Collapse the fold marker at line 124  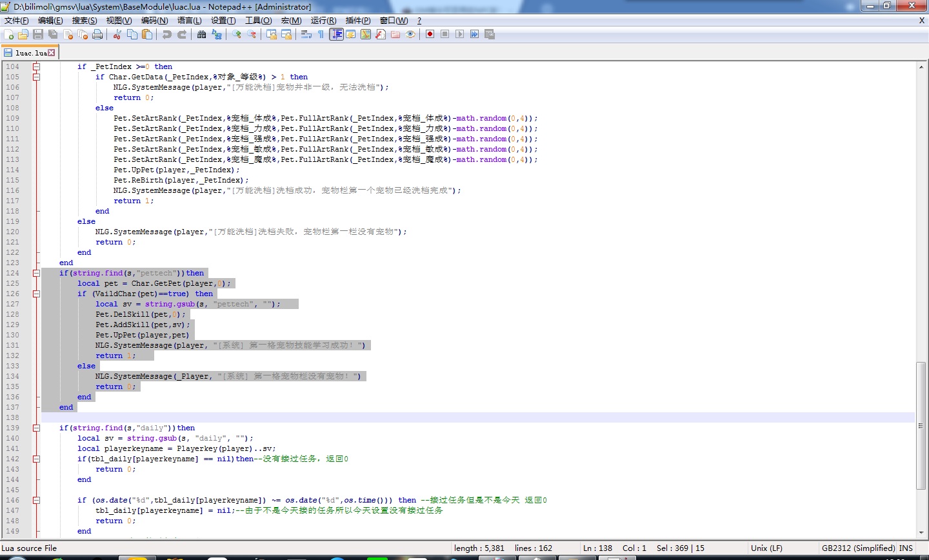pyautogui.click(x=37, y=273)
